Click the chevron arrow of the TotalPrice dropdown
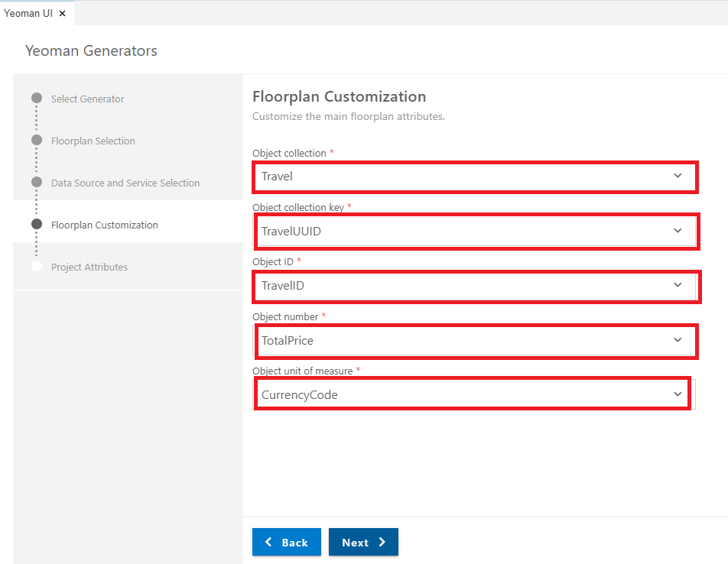The width and height of the screenshot is (728, 564). point(678,340)
